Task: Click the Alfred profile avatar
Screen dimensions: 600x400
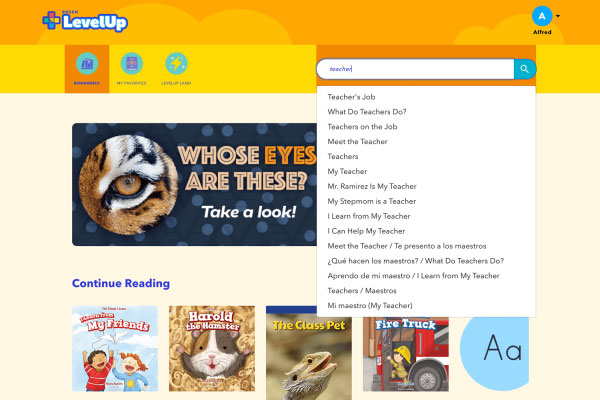Action: 542,16
